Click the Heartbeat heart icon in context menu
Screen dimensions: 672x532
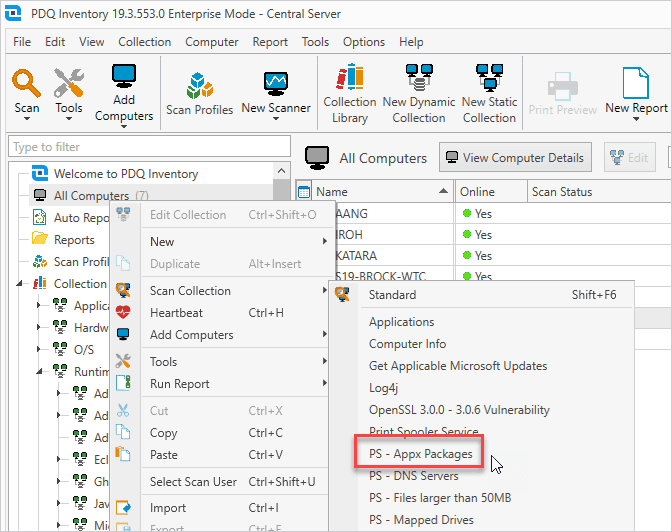click(123, 312)
